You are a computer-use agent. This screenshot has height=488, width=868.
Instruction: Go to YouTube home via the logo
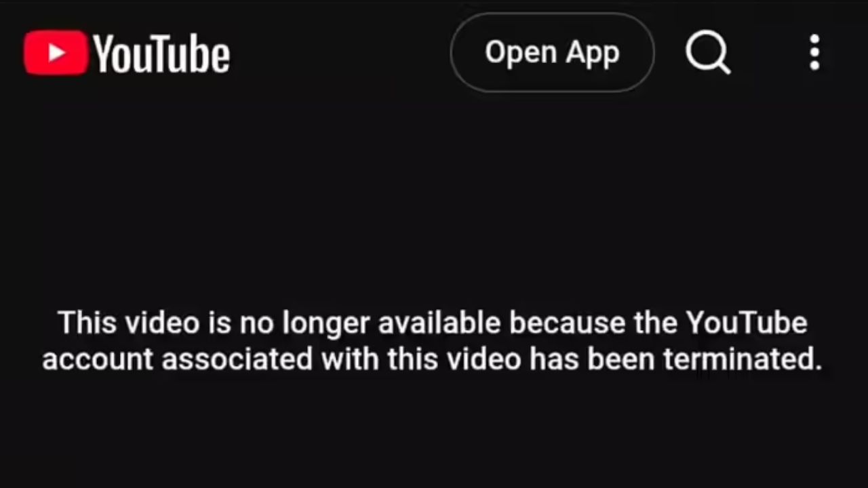127,53
